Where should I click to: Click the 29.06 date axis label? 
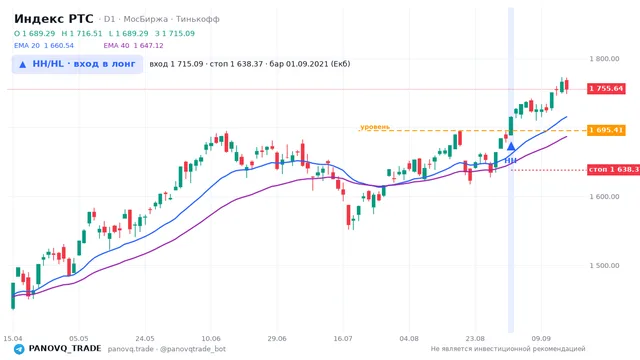(x=277, y=339)
